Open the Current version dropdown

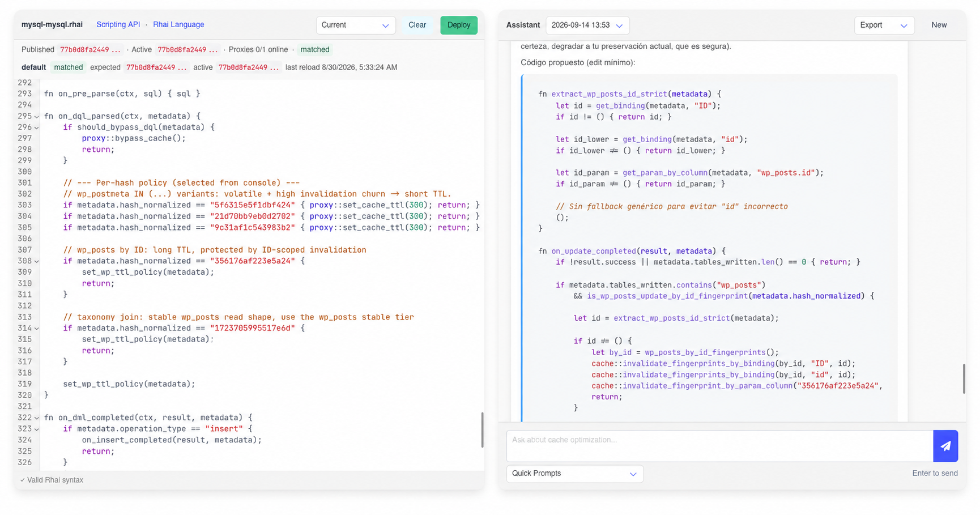tap(355, 25)
